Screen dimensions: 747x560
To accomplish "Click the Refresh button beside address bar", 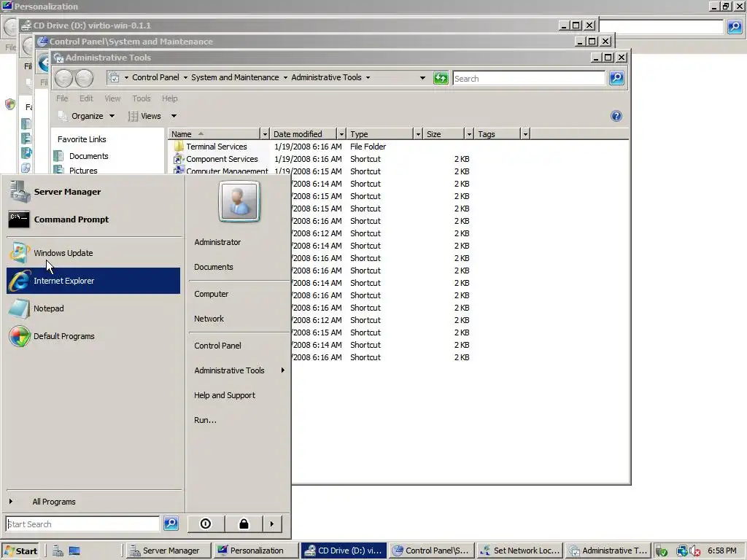I will (441, 78).
